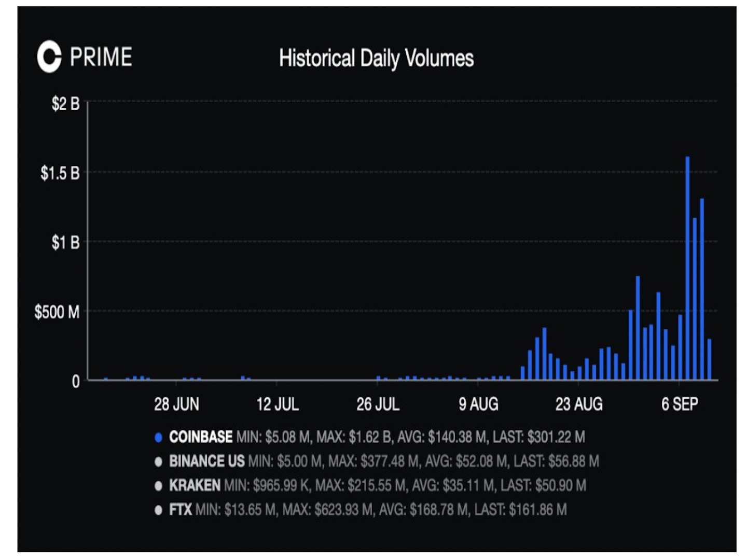Click the 6 SEP x-axis date label
This screenshot has width=747, height=560.
pos(680,404)
